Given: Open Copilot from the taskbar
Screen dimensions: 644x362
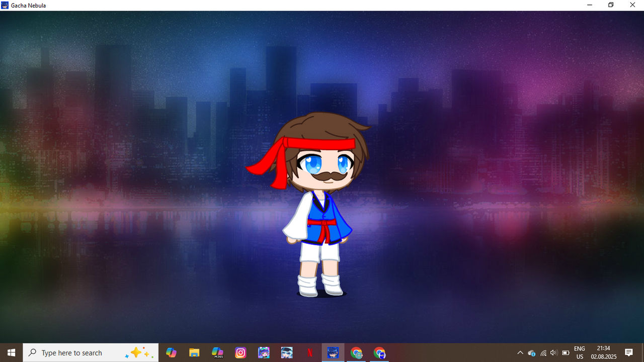Looking at the screenshot, I should (171, 352).
